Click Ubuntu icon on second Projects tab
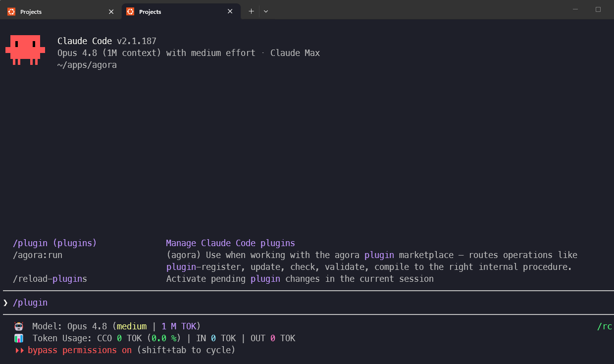The height and width of the screenshot is (364, 614). point(130,11)
